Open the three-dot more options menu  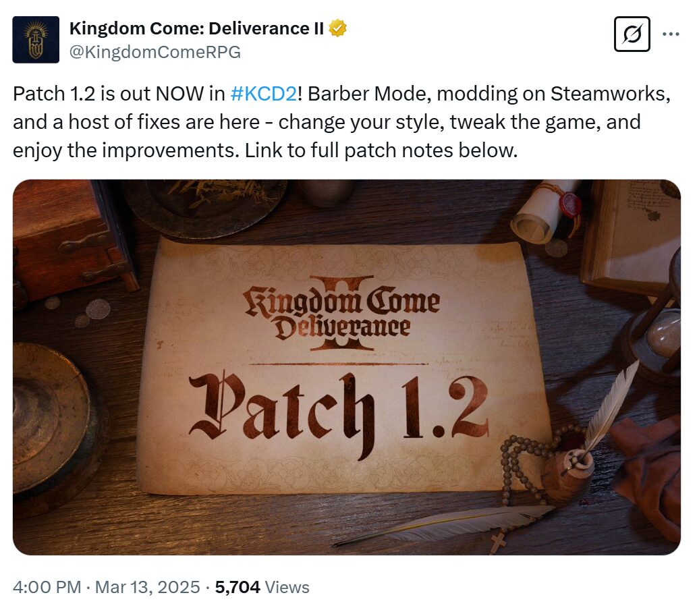[670, 34]
